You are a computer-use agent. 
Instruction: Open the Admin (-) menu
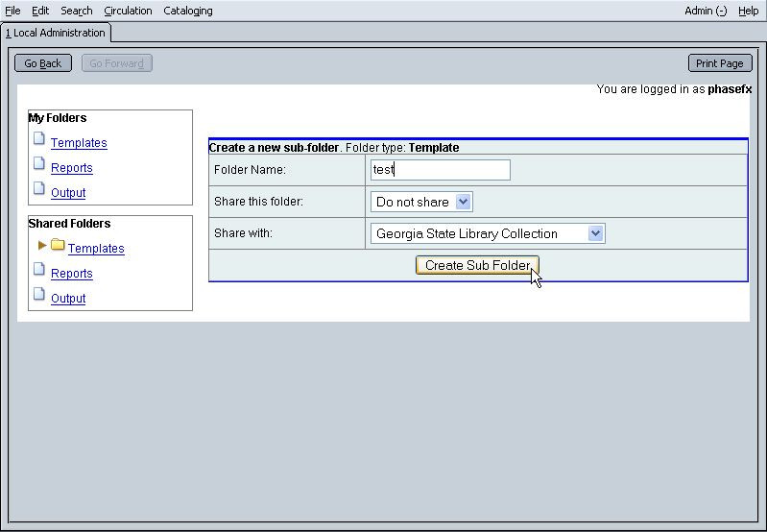706,11
